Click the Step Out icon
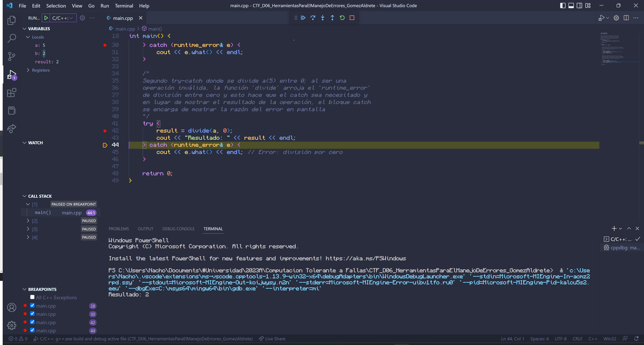 pyautogui.click(x=333, y=18)
